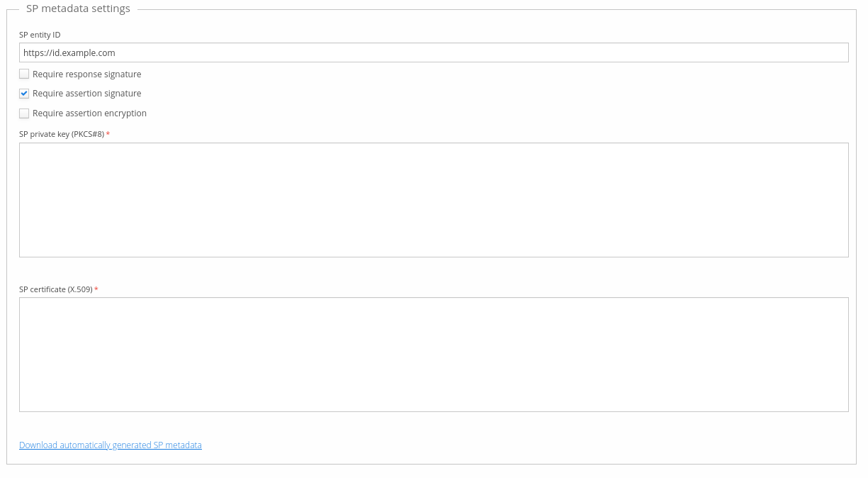The width and height of the screenshot is (868, 478).
Task: Click the red asterisk beside SP private key
Action: point(108,134)
